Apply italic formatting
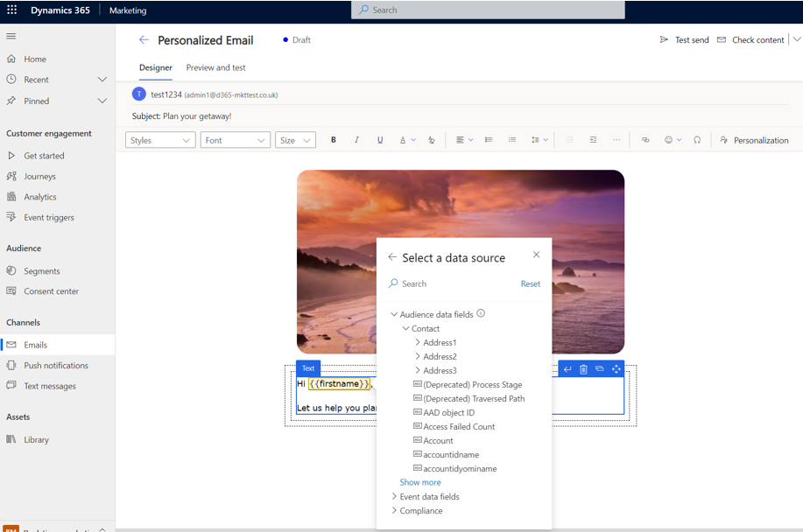 coord(356,140)
